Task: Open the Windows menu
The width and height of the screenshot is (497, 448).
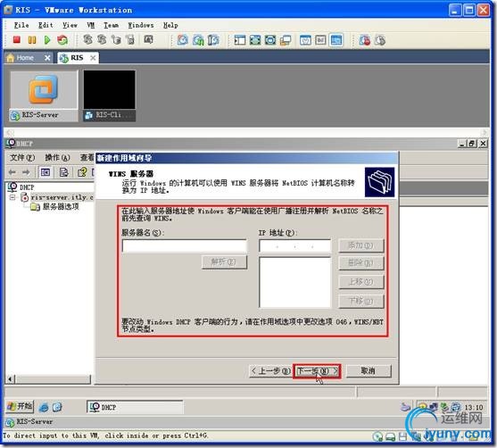Action: pyautogui.click(x=141, y=25)
